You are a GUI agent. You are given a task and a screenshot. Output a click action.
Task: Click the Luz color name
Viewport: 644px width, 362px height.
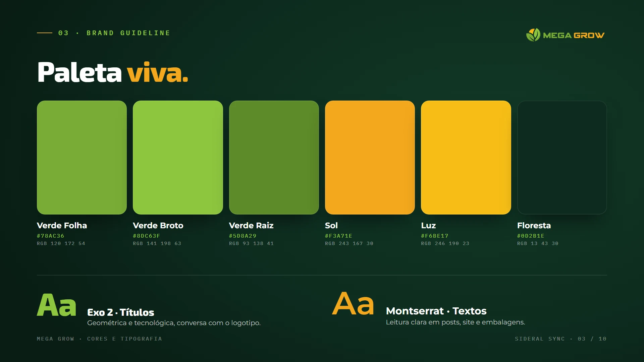[x=428, y=226]
